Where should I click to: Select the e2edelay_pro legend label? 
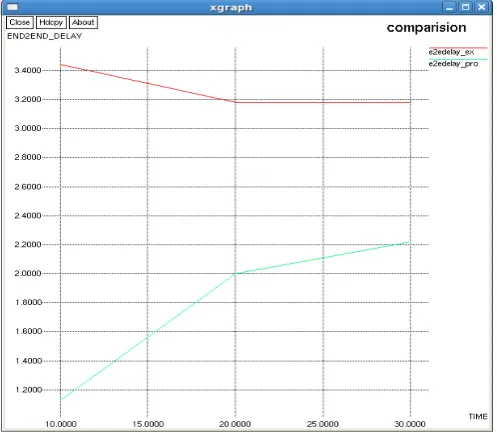(453, 64)
